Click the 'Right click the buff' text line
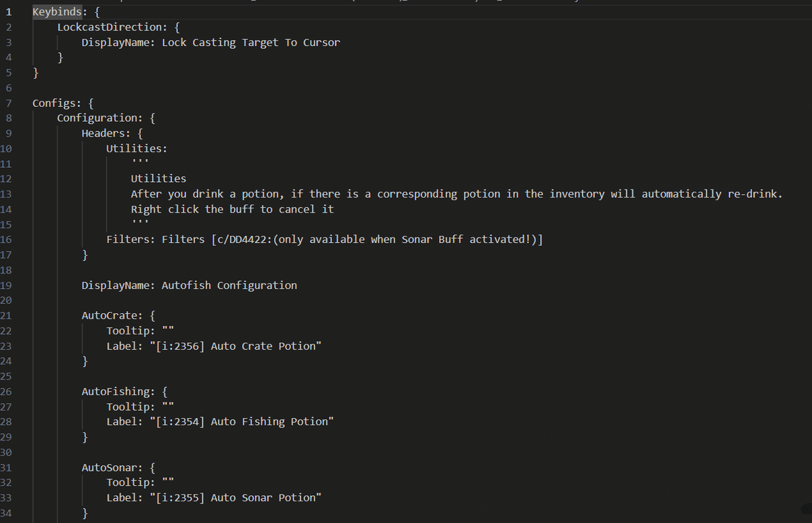The height and width of the screenshot is (523, 812). pyautogui.click(x=232, y=209)
